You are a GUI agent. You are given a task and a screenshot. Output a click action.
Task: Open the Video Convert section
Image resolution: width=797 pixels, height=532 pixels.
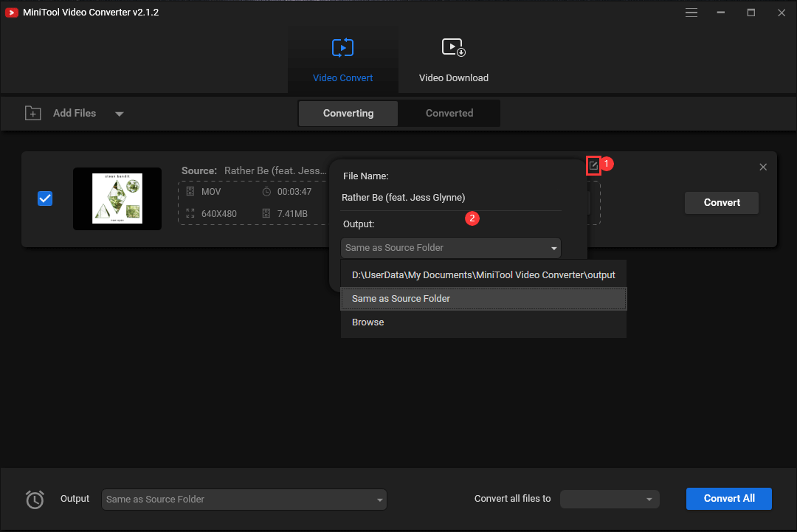coord(342,60)
